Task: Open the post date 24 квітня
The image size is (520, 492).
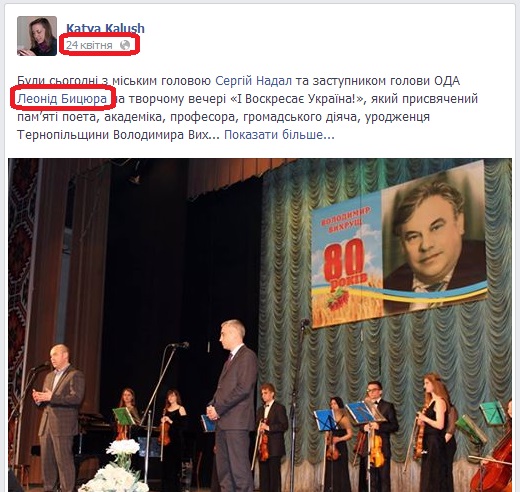Action: pos(89,45)
